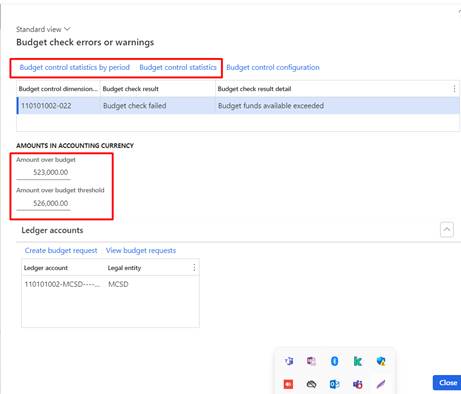
Task: Click the Budget check result detail column header
Action: (x=333, y=89)
